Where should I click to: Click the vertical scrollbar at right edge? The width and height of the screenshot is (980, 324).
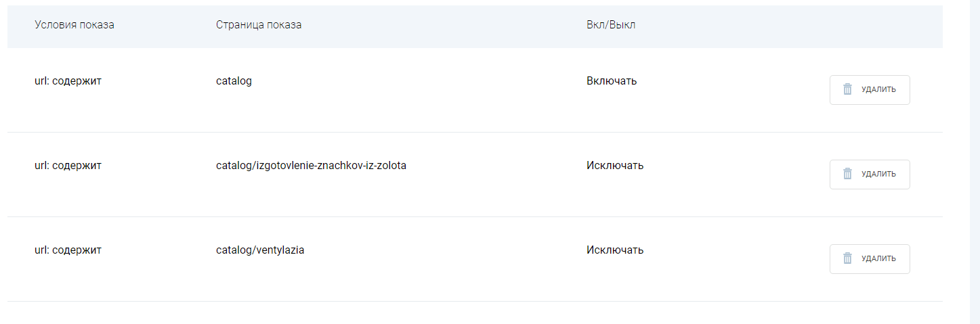(x=975, y=162)
